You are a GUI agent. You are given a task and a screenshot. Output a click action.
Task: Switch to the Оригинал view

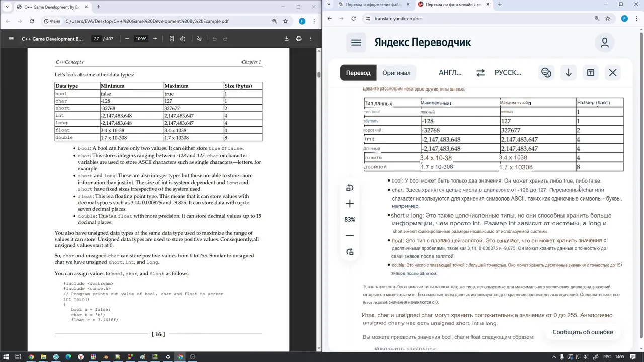[396, 73]
